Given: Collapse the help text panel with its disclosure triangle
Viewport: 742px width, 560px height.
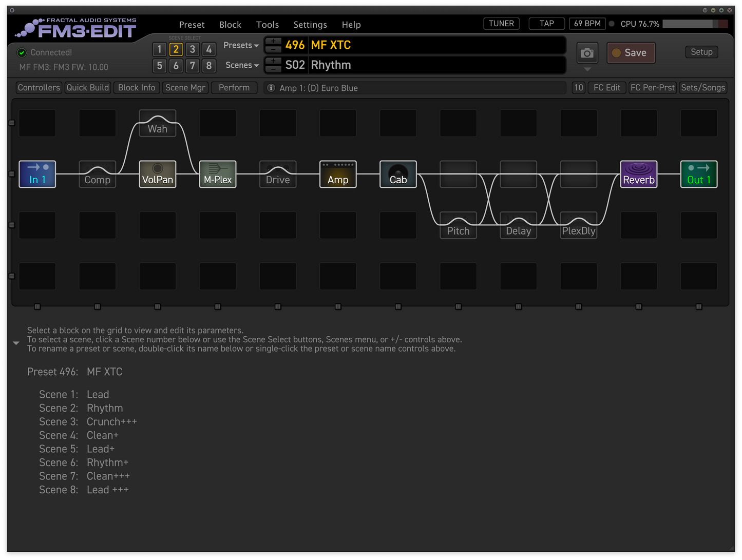Looking at the screenshot, I should tap(16, 342).
